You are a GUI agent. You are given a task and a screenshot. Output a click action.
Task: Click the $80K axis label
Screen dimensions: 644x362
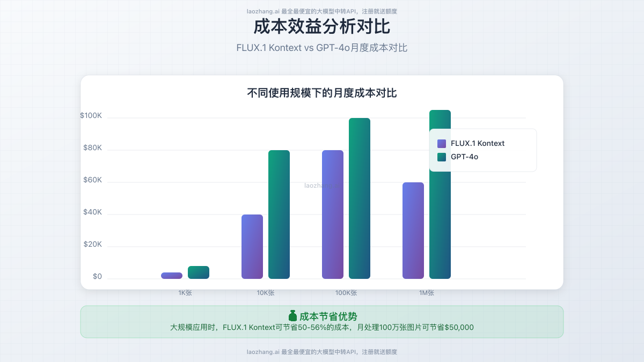[92, 148]
